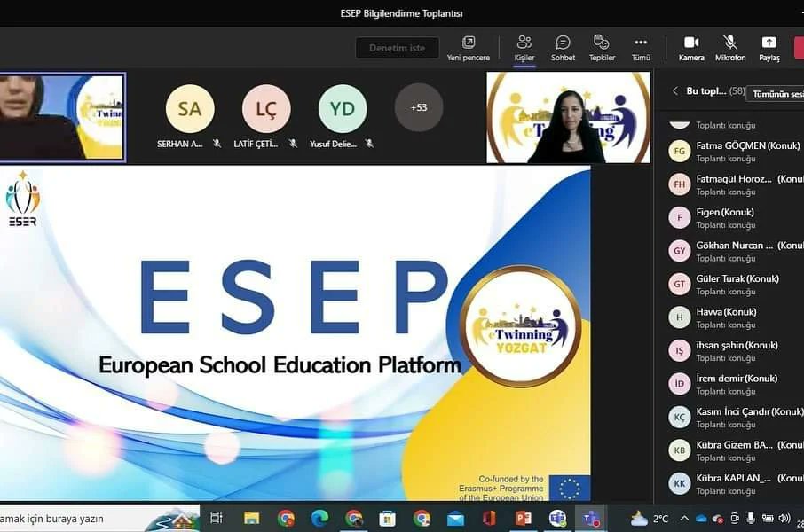Click the KB avatar circle

tap(680, 451)
